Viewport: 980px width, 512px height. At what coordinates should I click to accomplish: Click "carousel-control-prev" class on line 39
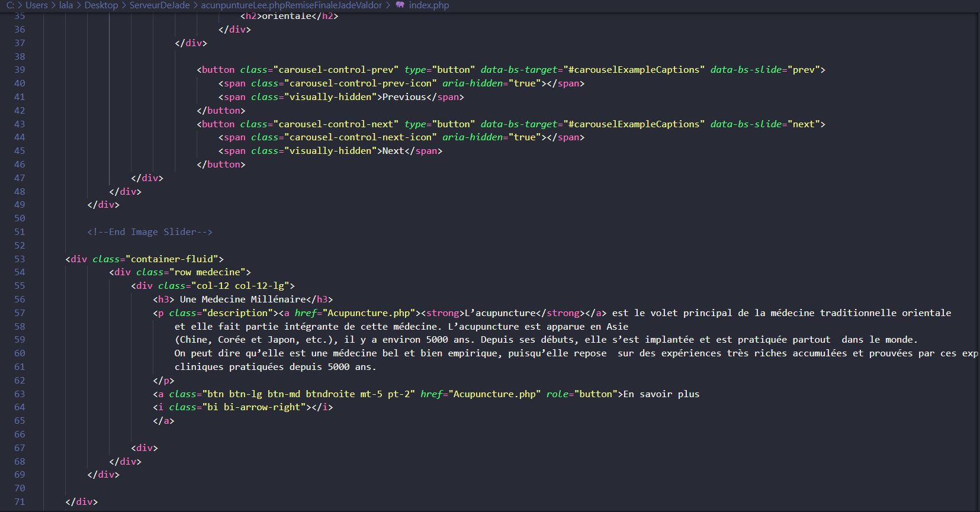click(336, 70)
